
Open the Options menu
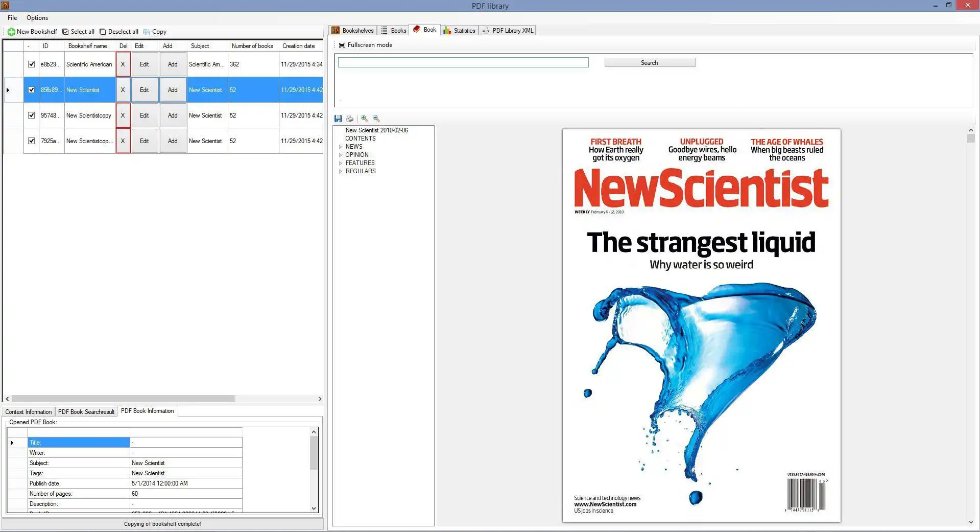[37, 18]
